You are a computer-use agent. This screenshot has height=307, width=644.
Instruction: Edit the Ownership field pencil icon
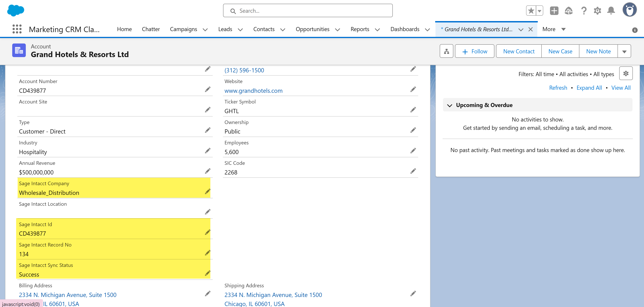coord(413,130)
